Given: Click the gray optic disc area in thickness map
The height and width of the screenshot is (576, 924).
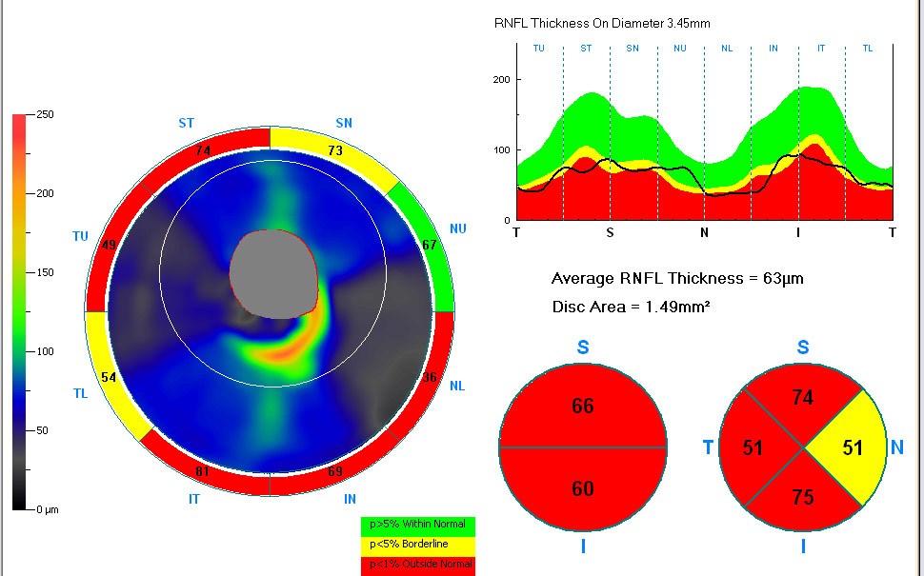Looking at the screenshot, I should pos(273,274).
